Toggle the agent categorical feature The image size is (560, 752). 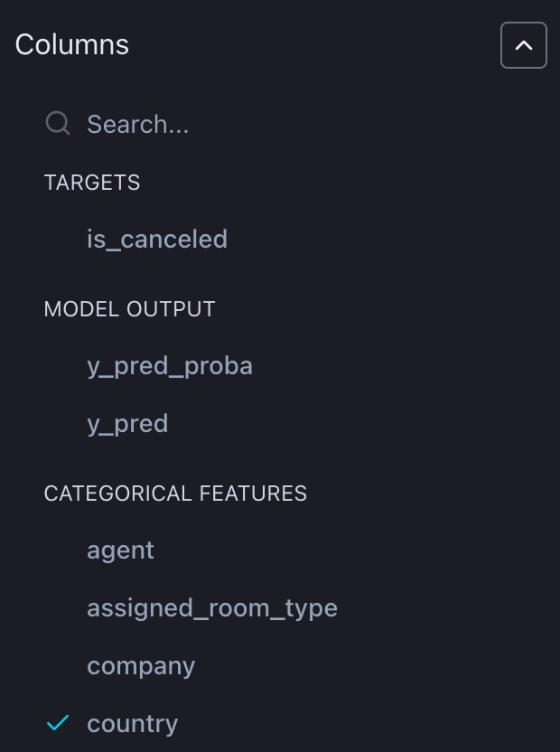click(120, 550)
